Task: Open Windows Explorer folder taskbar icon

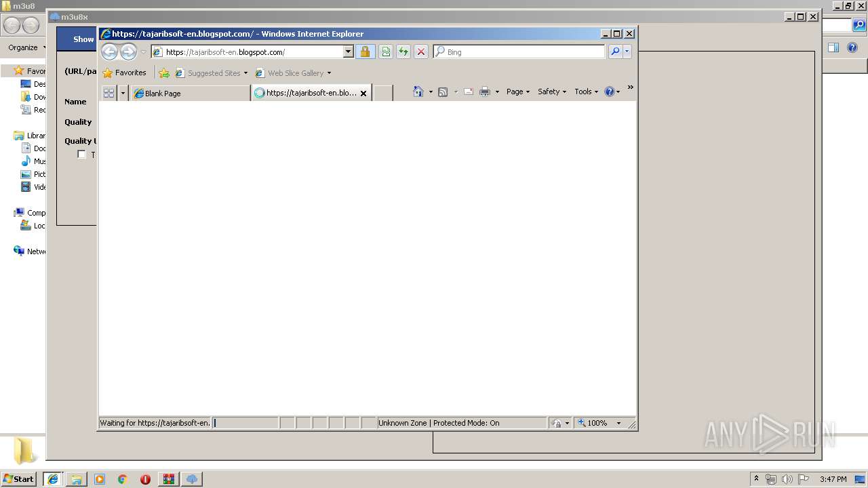Action: [x=77, y=479]
